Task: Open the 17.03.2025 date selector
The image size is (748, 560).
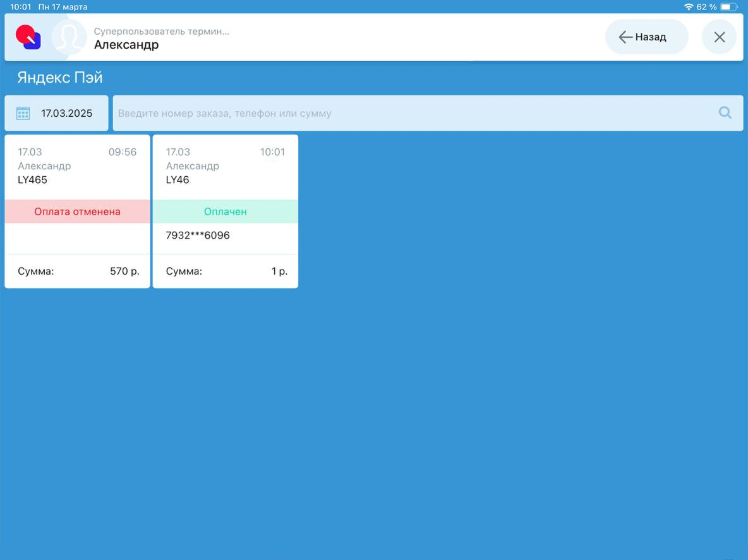Action: (57, 113)
